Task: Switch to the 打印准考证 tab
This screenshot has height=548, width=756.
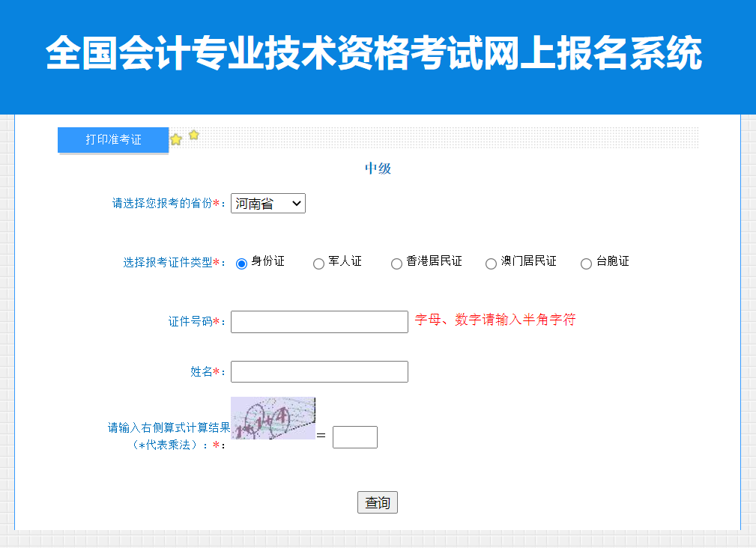Action: coord(112,139)
